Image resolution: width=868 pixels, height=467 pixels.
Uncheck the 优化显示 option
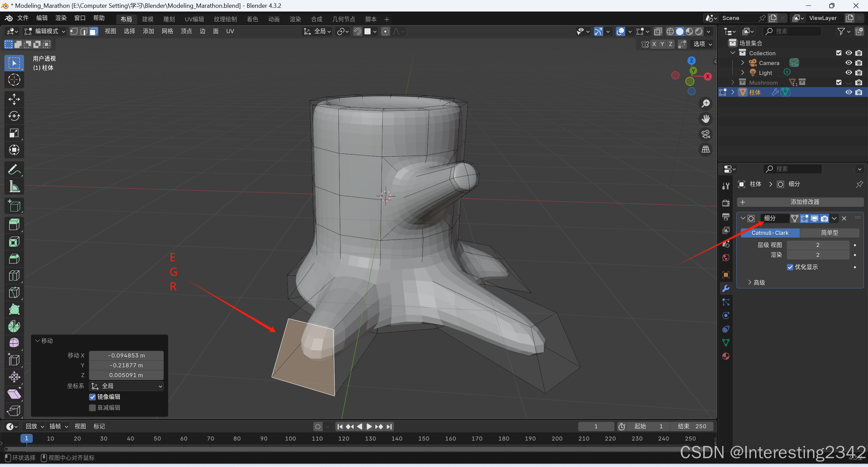coord(790,267)
